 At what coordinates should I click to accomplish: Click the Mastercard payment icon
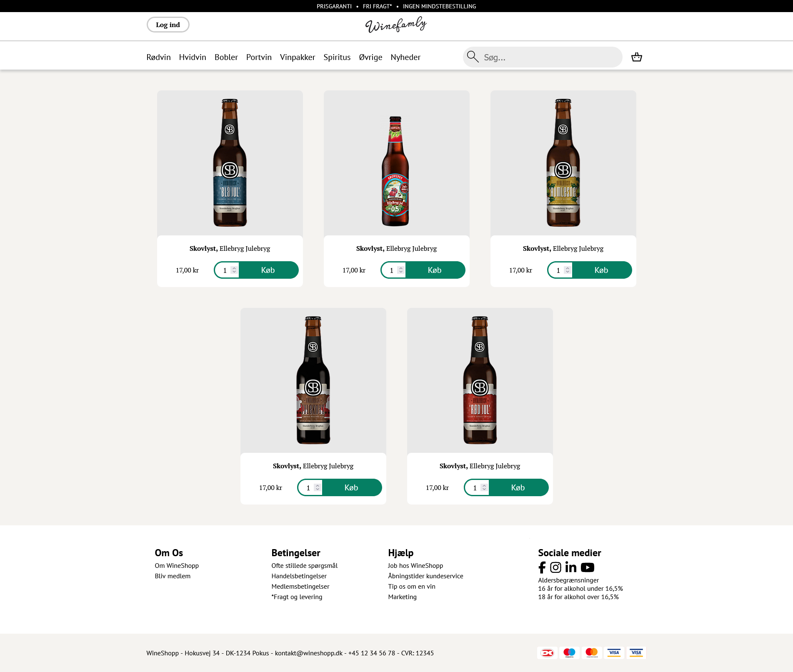tap(592, 653)
